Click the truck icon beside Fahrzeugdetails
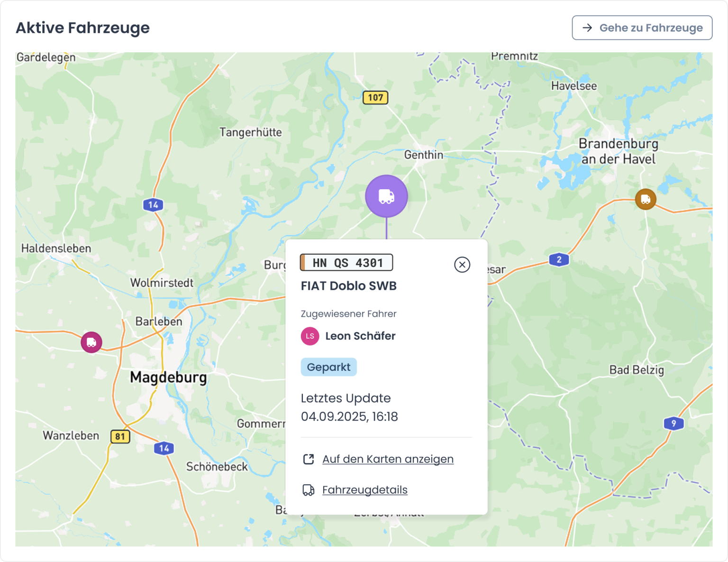The height and width of the screenshot is (562, 728). pos(309,490)
